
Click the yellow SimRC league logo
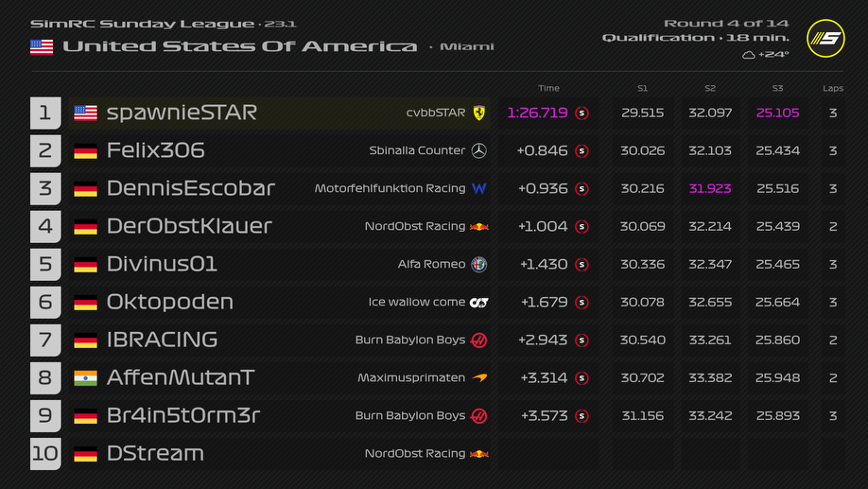click(825, 39)
